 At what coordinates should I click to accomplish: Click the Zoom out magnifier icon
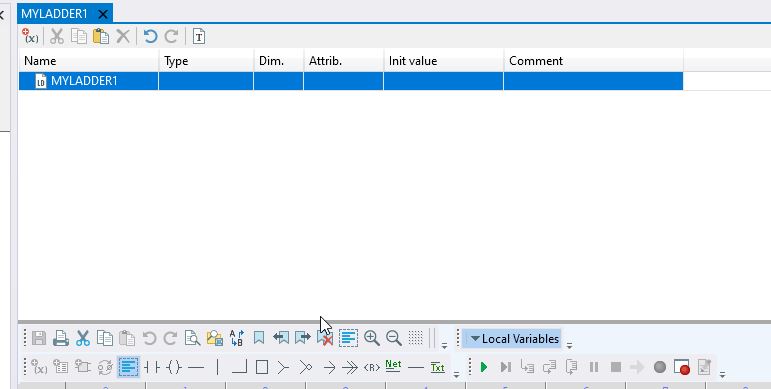(394, 338)
